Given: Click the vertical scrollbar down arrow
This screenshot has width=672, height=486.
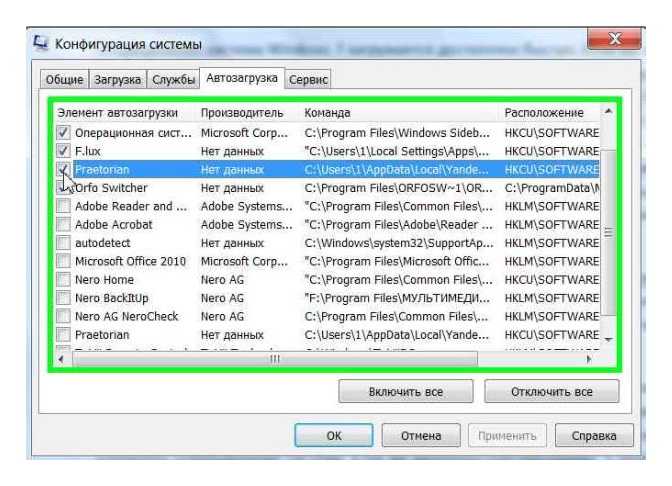Looking at the screenshot, I should pos(608,339).
